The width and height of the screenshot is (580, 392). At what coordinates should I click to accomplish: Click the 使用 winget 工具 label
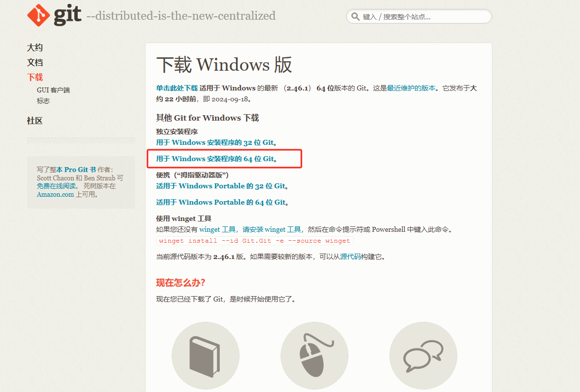(184, 218)
